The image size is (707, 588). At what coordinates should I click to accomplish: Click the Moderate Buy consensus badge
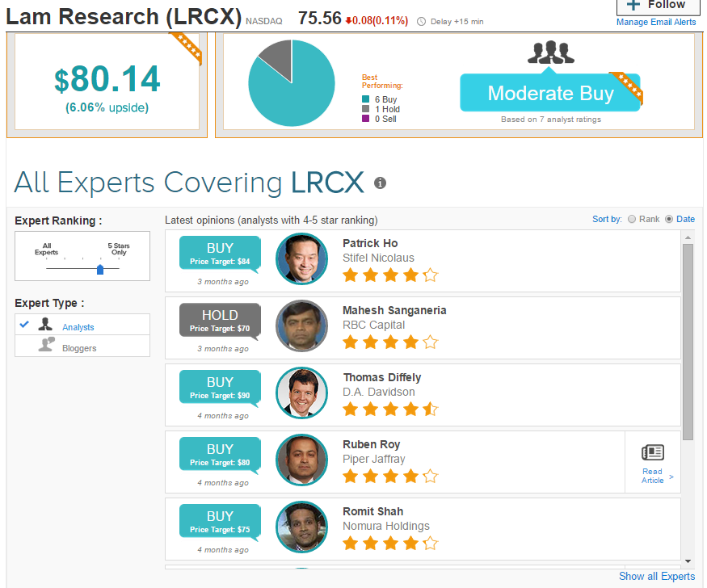point(550,92)
